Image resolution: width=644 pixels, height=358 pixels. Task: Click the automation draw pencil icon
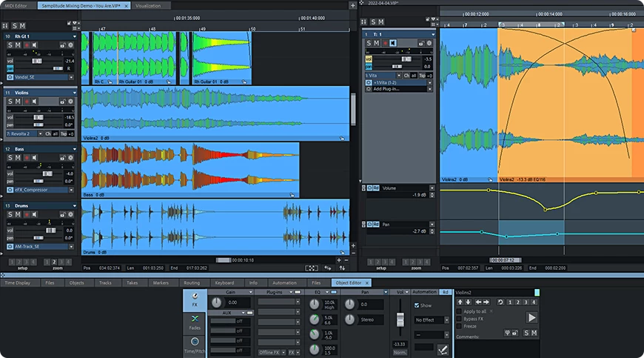[x=443, y=348]
